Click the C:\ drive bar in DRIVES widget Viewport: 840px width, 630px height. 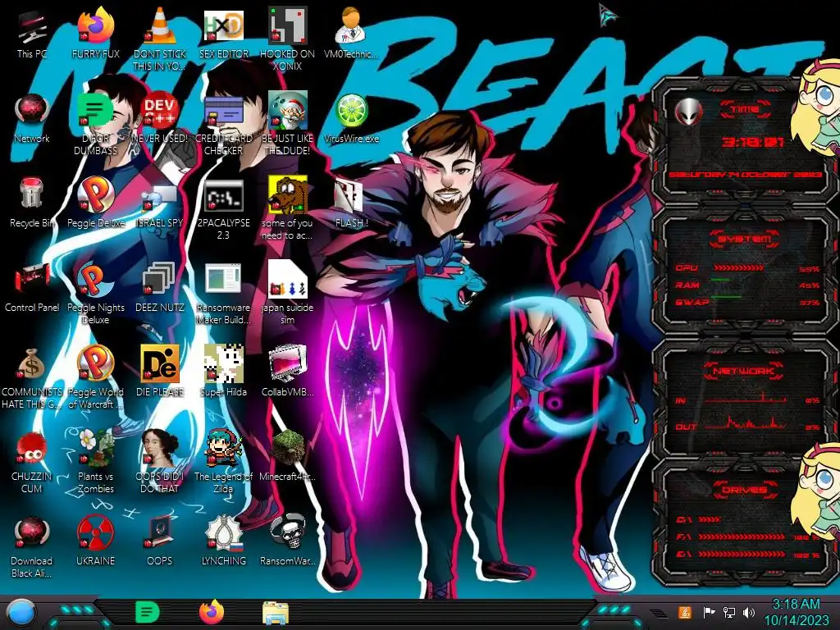pyautogui.click(x=710, y=519)
